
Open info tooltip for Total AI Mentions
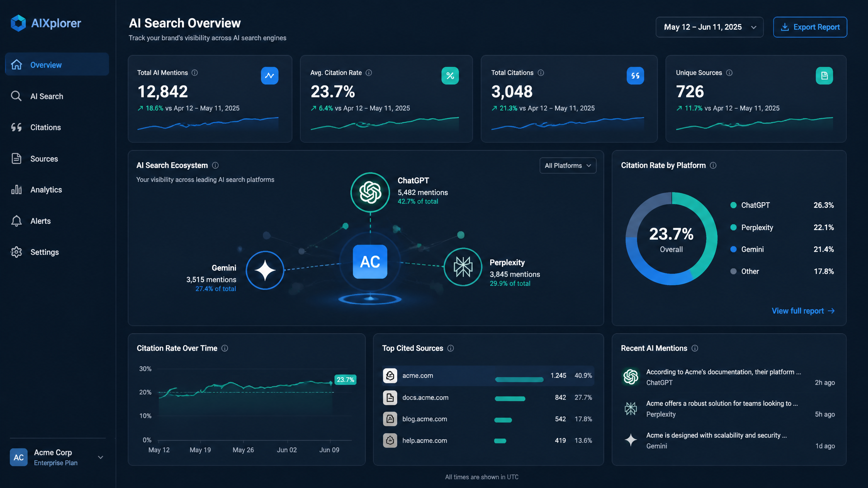click(195, 73)
